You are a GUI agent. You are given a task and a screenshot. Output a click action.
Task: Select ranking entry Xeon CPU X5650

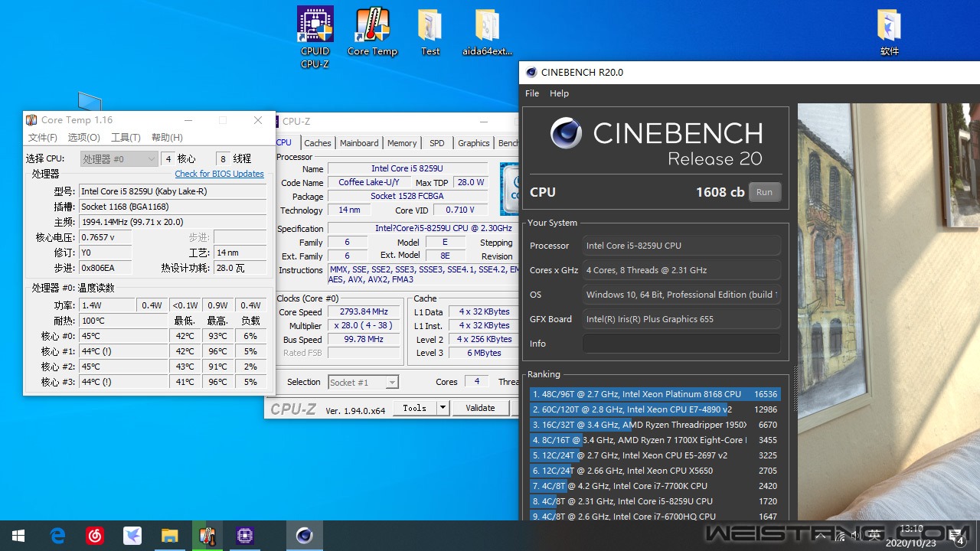(655, 471)
